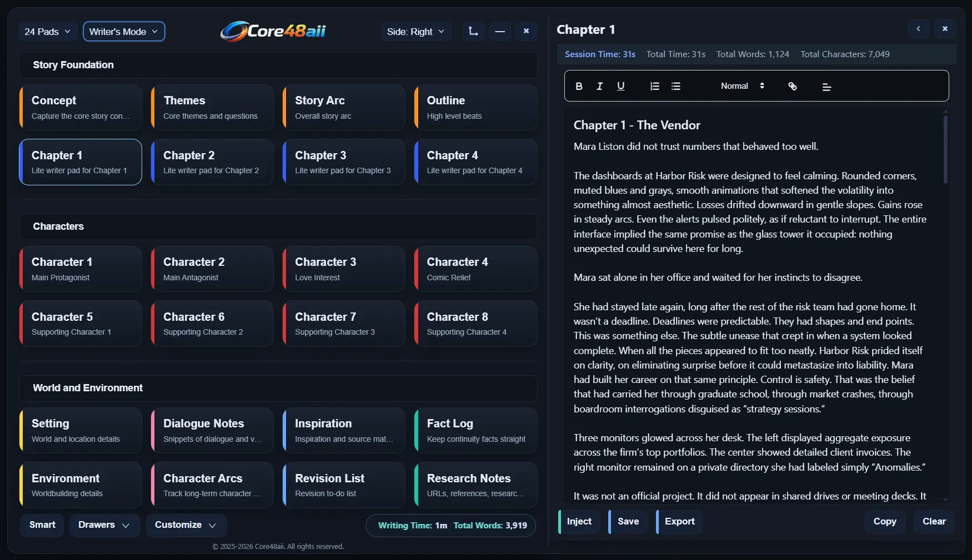Open the Customize menu

tap(186, 524)
